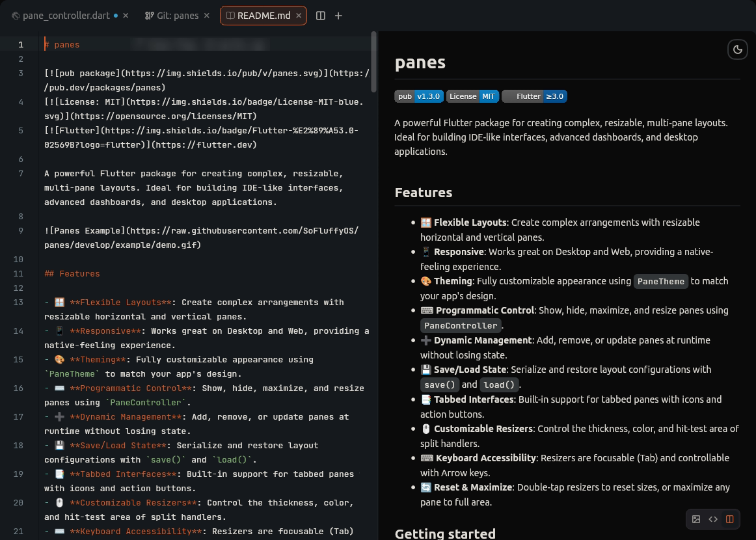Click 'Tabbed Interfaces' text in preview
Viewport: 756px width, 540px height.
474,399
